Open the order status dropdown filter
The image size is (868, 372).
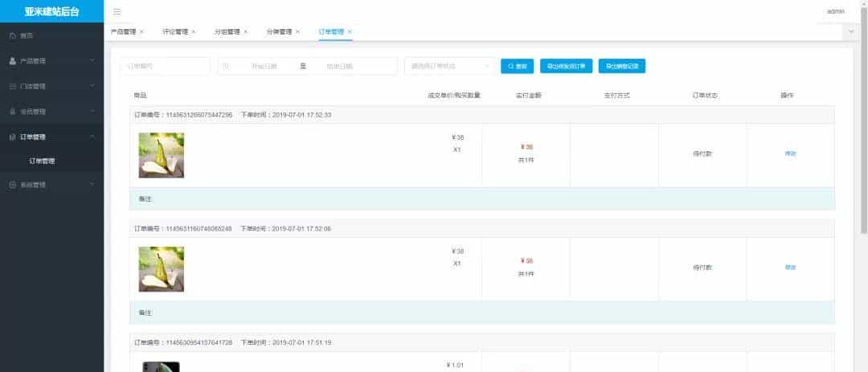(x=450, y=66)
